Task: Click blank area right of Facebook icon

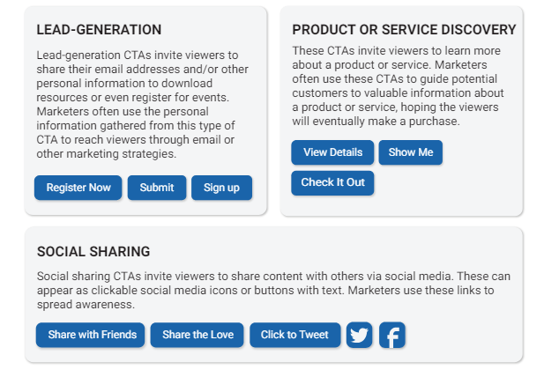Action: click(463, 335)
